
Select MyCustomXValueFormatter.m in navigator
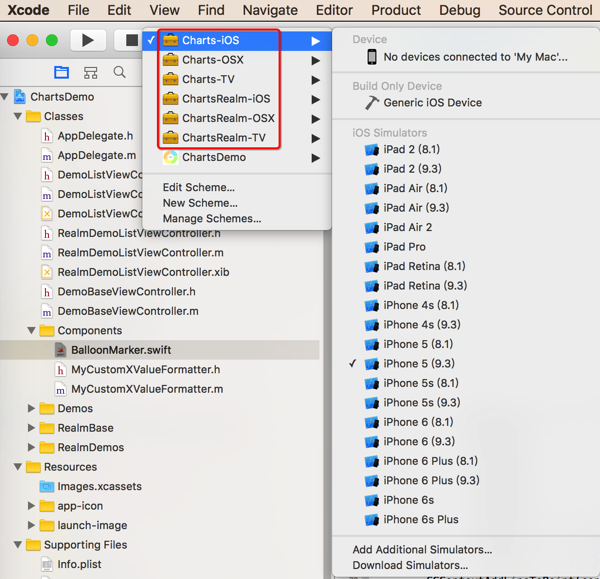[147, 389]
